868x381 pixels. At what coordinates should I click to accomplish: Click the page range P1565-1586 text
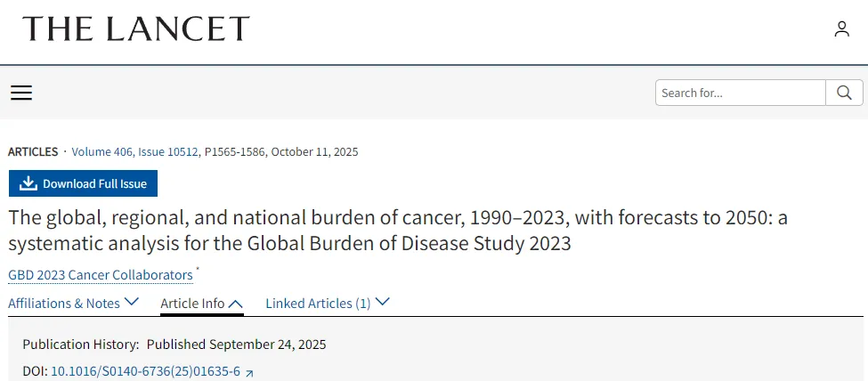tap(234, 152)
